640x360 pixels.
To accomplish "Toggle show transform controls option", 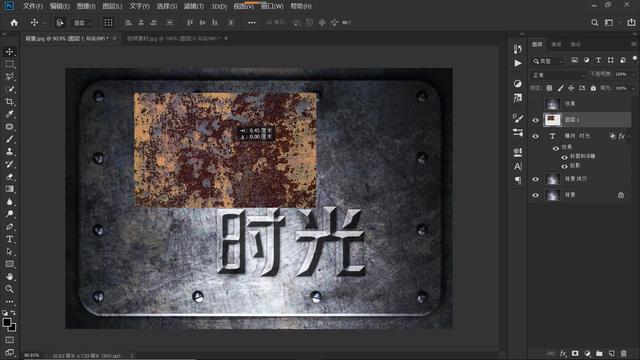I will (x=108, y=23).
